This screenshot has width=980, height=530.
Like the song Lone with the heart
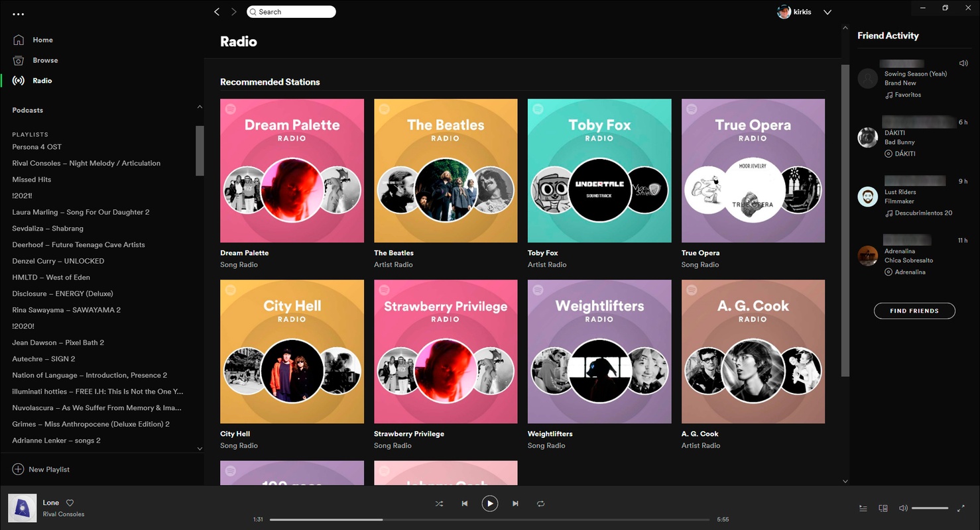[x=70, y=503]
